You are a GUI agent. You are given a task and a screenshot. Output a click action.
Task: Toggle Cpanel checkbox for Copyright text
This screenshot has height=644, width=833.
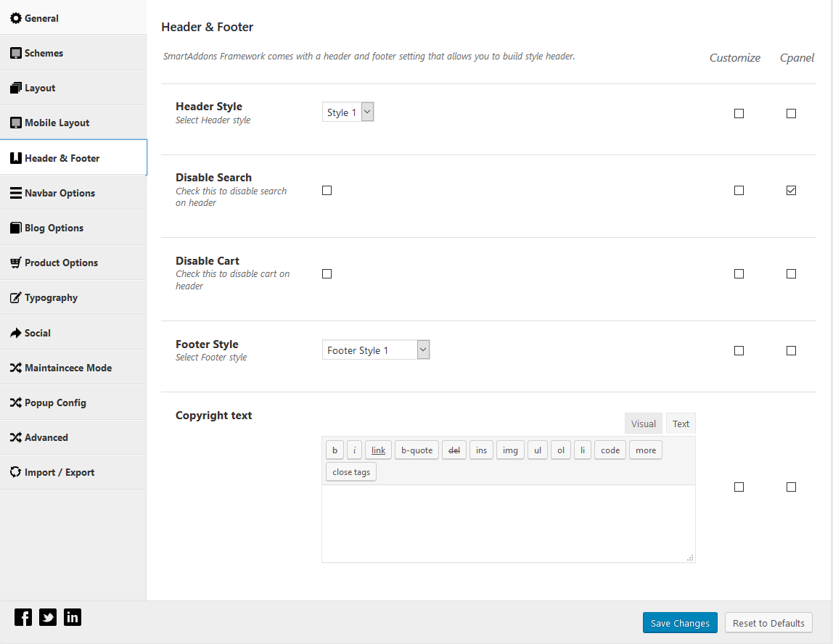pyautogui.click(x=791, y=487)
